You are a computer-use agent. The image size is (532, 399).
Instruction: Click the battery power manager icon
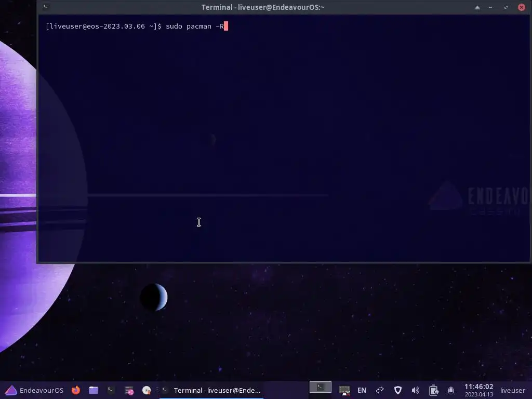(x=433, y=390)
